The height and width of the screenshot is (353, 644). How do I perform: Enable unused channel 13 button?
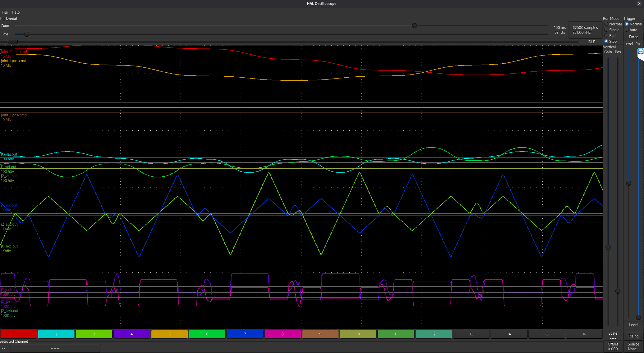click(471, 334)
